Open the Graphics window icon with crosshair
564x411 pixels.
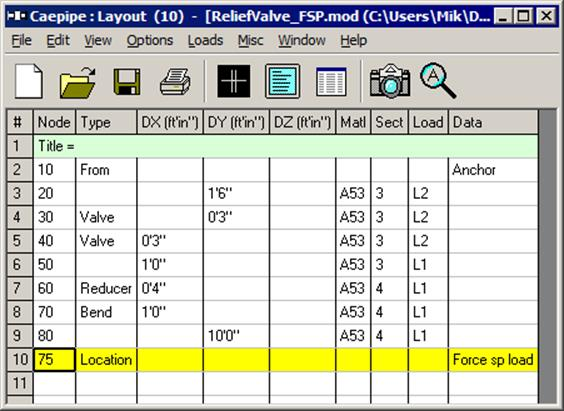[x=234, y=81]
